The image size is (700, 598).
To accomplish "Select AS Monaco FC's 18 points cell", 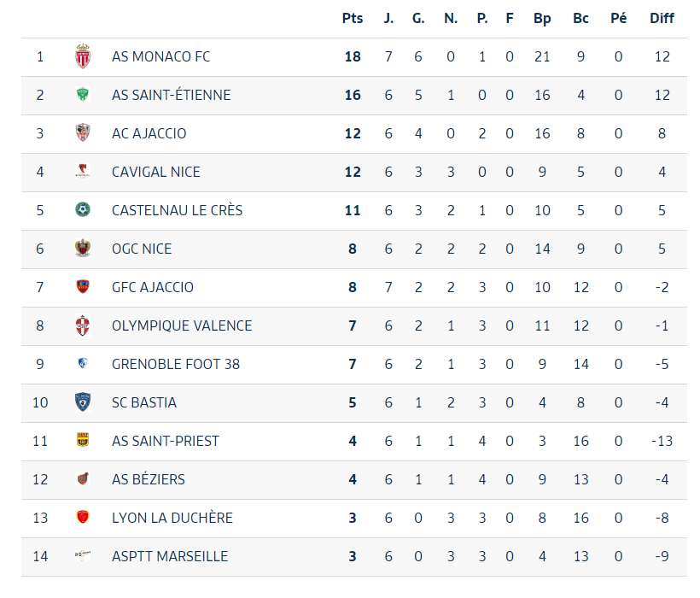I will [353, 56].
